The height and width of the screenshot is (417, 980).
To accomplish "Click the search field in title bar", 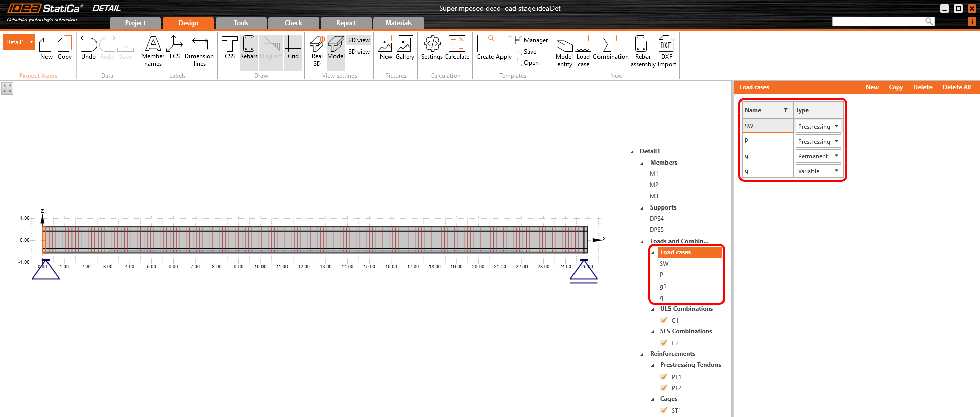I will (878, 21).
